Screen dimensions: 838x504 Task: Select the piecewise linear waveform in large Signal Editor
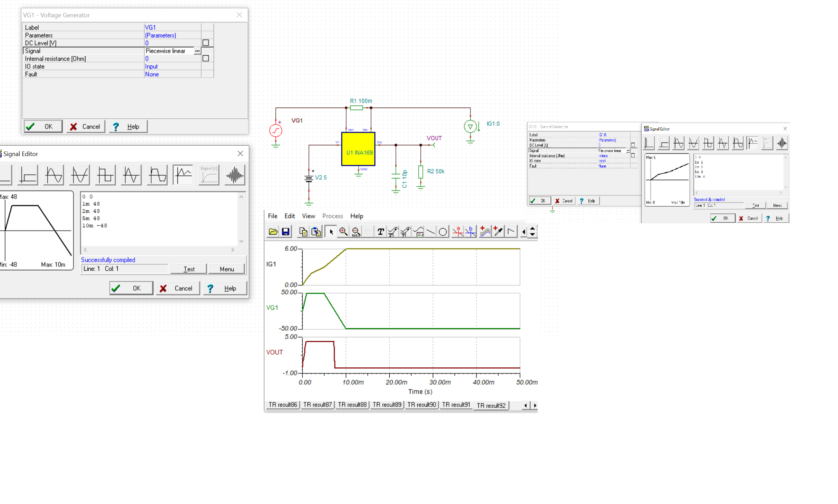pos(183,175)
